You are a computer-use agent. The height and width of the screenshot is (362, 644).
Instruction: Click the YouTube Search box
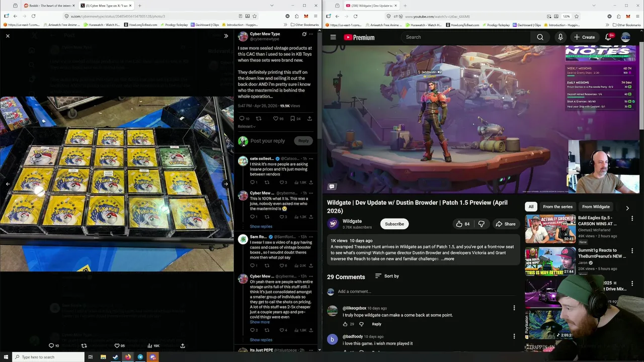click(465, 37)
